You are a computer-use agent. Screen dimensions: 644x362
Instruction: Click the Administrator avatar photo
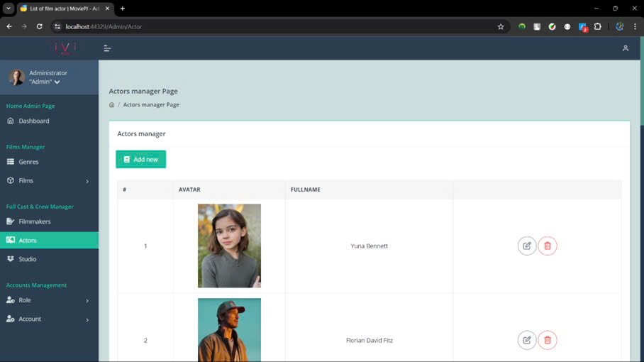[17, 77]
